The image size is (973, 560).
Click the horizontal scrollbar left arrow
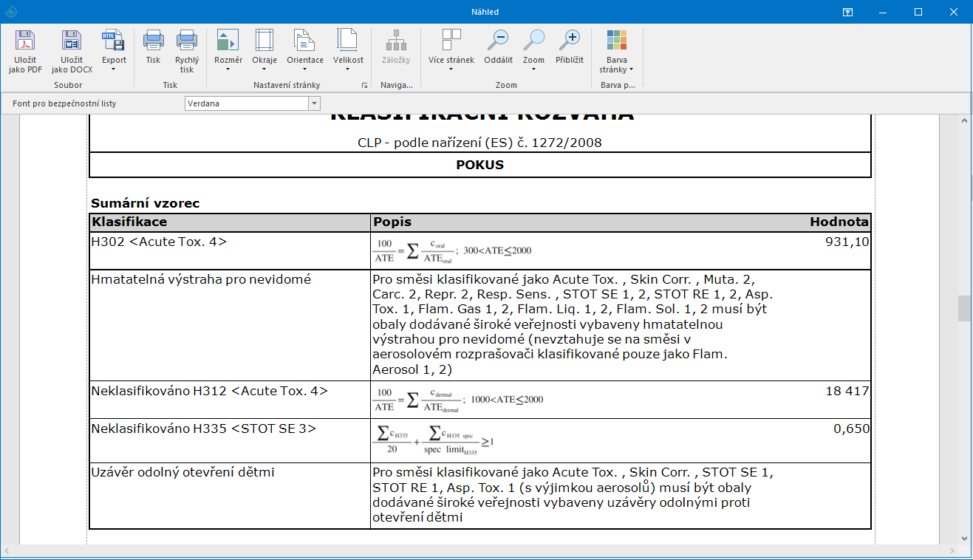[6, 551]
